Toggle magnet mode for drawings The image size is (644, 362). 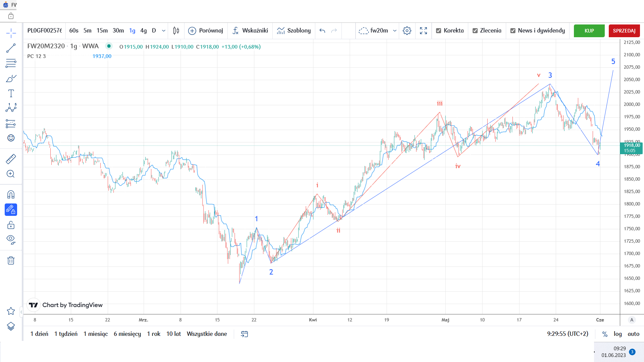click(x=11, y=195)
